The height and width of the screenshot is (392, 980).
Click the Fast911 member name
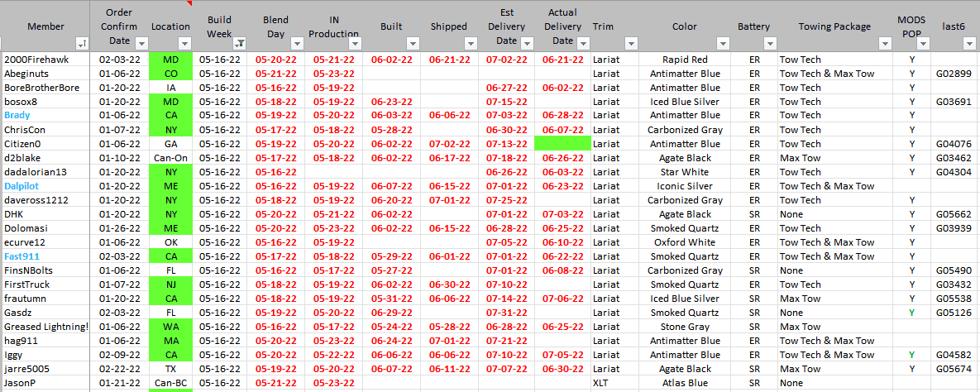(x=21, y=256)
